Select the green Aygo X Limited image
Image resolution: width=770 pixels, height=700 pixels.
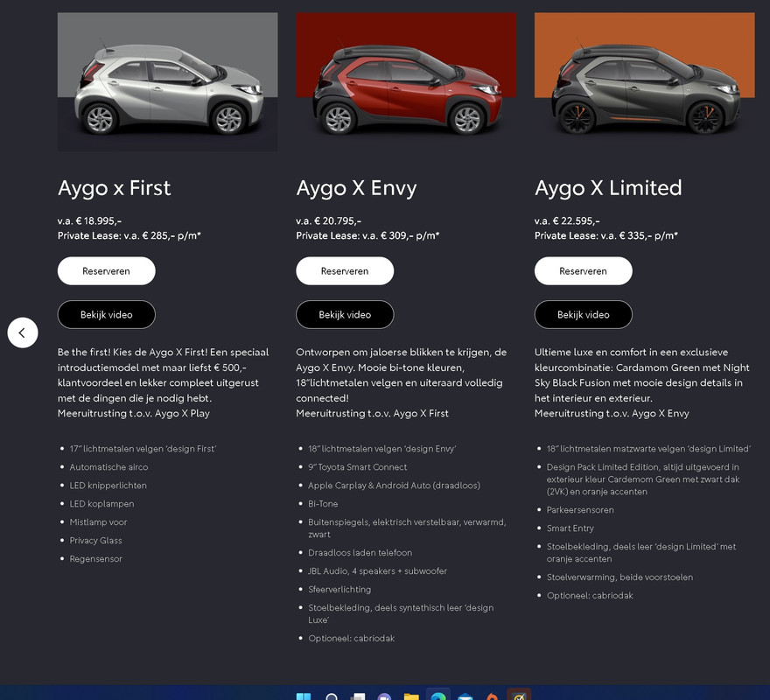point(645,82)
